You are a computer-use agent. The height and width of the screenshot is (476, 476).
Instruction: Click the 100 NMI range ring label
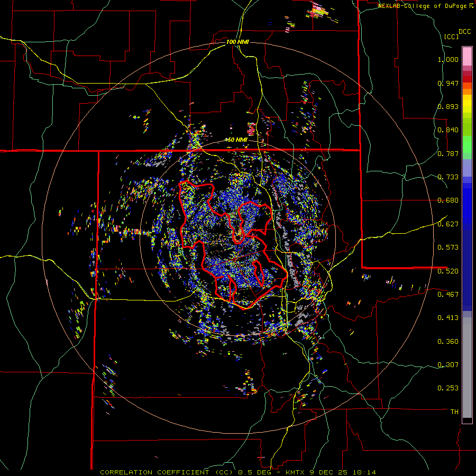237,42
